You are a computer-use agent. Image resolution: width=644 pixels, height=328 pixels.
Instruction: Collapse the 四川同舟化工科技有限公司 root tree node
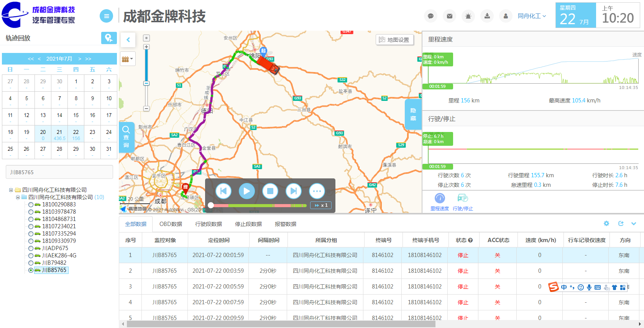11,190
